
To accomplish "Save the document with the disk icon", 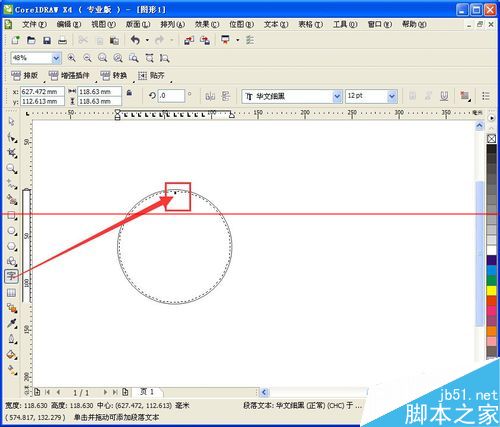I will (47, 40).
